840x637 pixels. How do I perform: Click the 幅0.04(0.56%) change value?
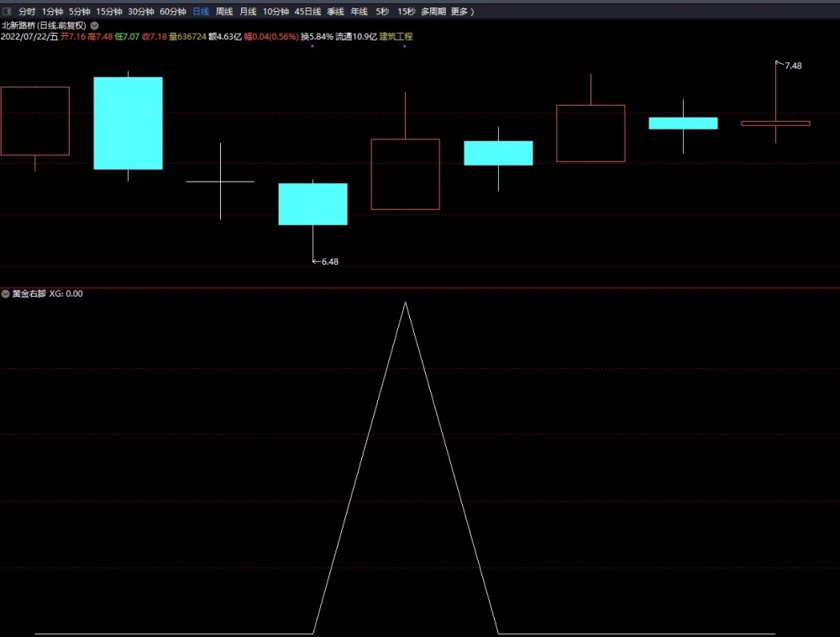(271, 36)
